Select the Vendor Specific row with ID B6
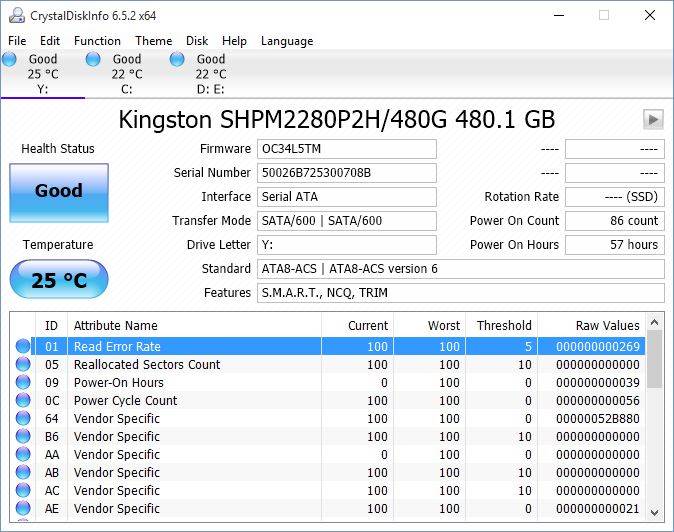The image size is (674, 532). click(328, 437)
